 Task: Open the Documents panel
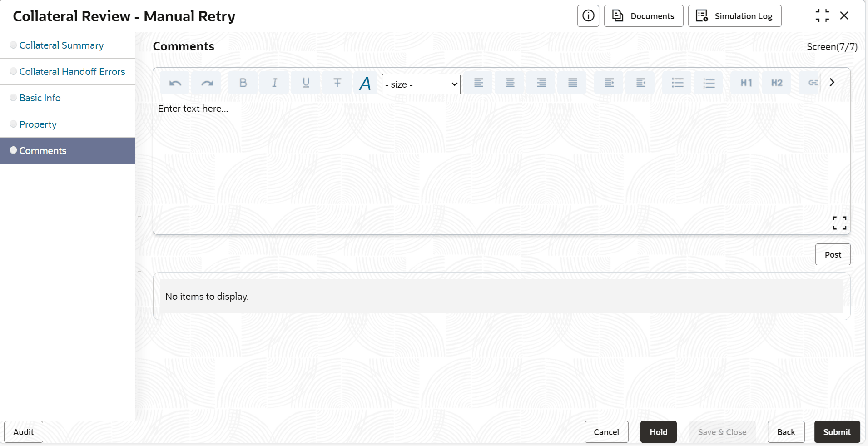(644, 16)
